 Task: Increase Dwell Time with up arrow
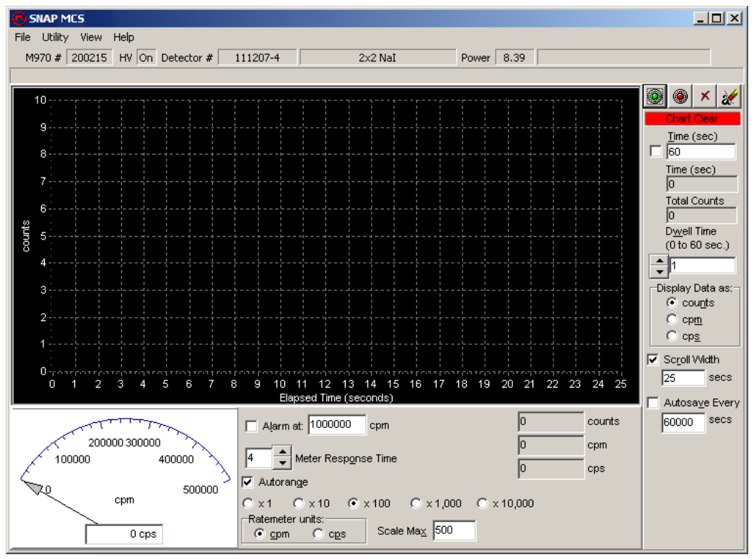click(659, 261)
